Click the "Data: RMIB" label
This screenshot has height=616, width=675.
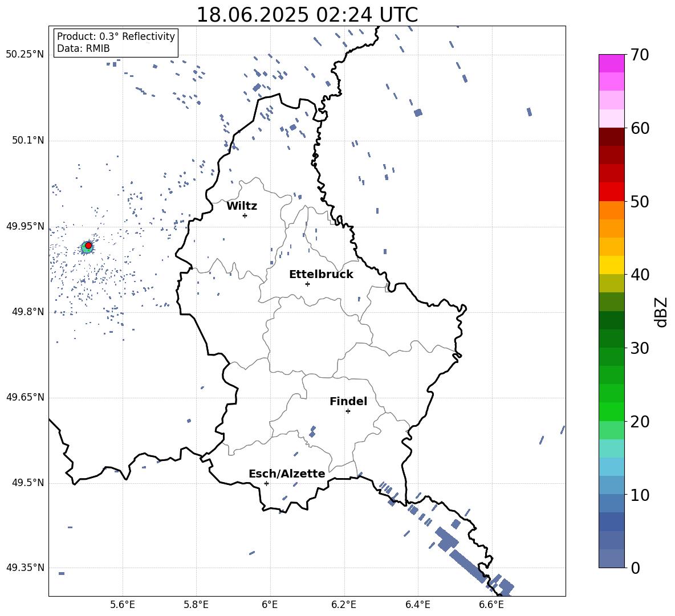point(83,48)
